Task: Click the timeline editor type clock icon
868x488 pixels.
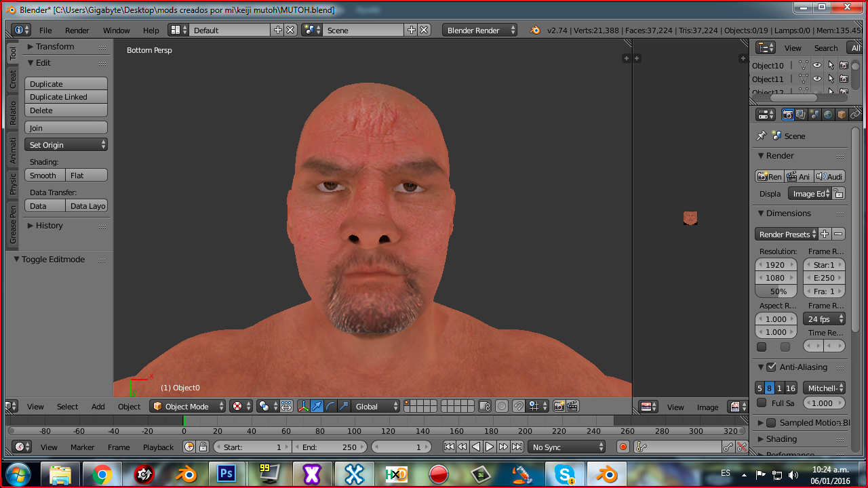Action: click(22, 447)
